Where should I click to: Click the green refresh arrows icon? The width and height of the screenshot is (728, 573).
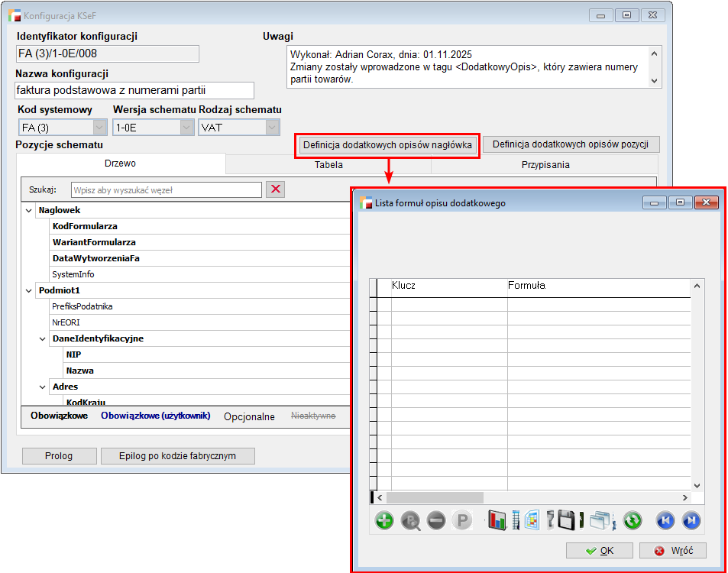[632, 521]
